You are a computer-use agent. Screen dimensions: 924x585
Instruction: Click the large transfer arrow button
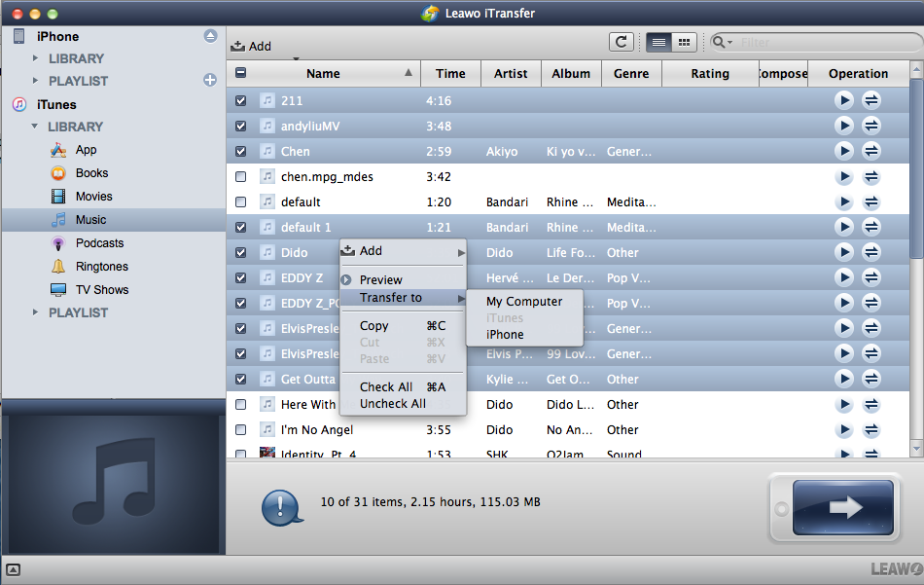pyautogui.click(x=843, y=507)
